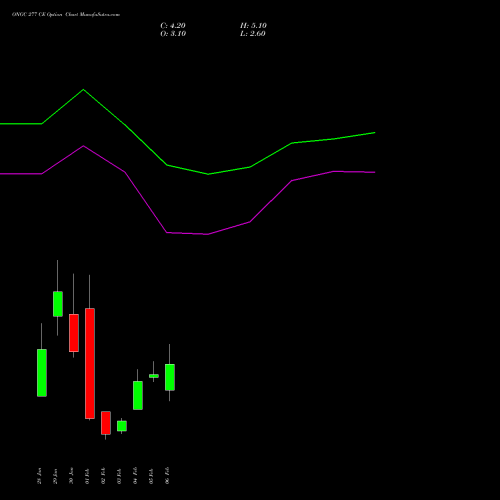500x500 pixels.
Task: Select the green candlestick for 28 Jan
Action: [x=42, y=373]
